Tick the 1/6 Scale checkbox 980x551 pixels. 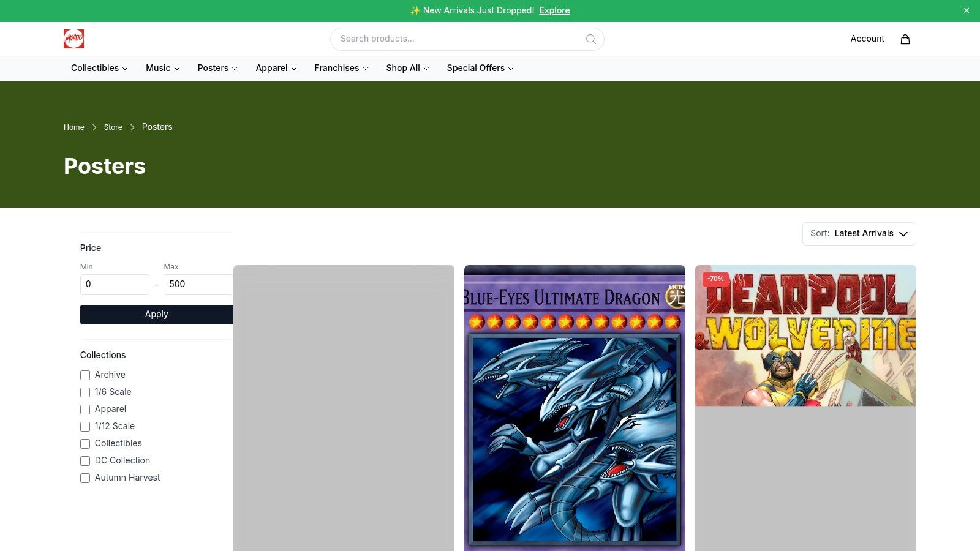tap(85, 392)
